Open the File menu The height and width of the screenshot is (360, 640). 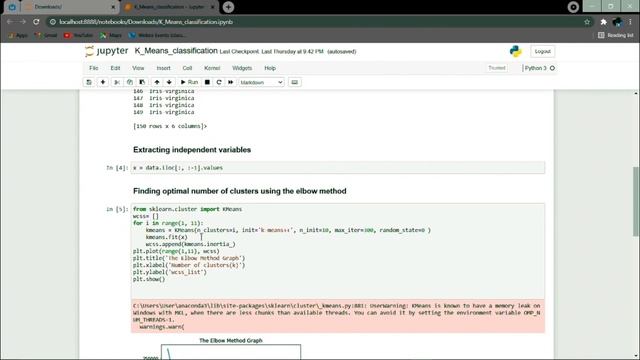[x=93, y=68]
